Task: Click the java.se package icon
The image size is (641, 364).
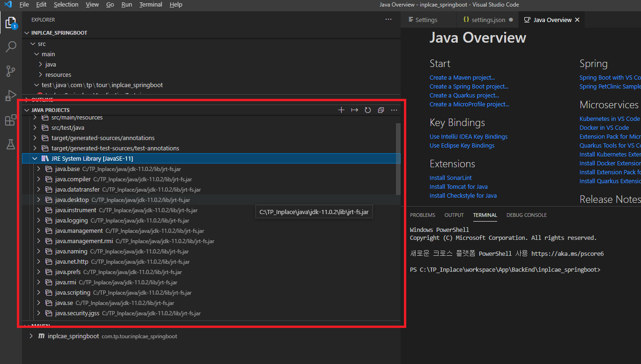Action: (49, 303)
